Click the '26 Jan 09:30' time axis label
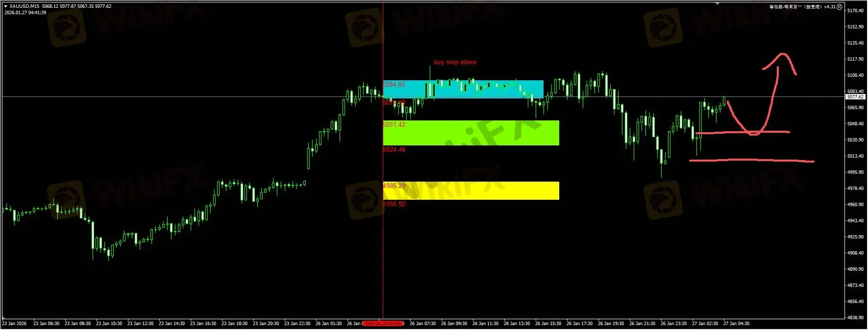Image resolution: width=868 pixels, height=330 pixels. pyautogui.click(x=454, y=324)
